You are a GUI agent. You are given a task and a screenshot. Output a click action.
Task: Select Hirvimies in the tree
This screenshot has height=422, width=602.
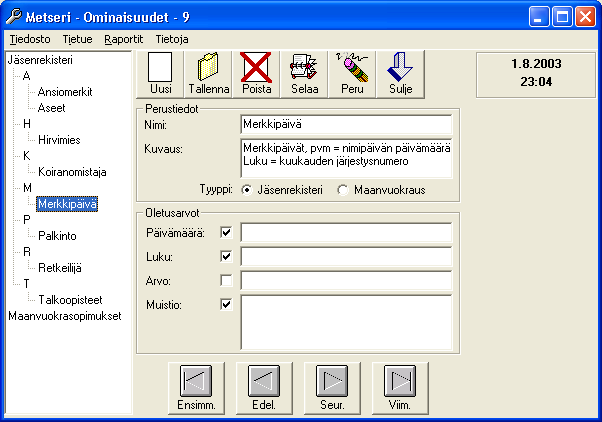pos(59,140)
